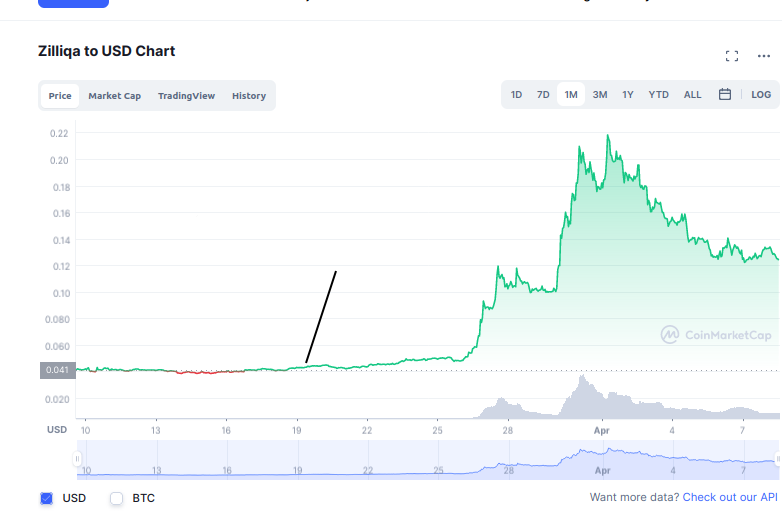The image size is (782, 528).
Task: Set chart range to 7D
Action: pyautogui.click(x=543, y=95)
